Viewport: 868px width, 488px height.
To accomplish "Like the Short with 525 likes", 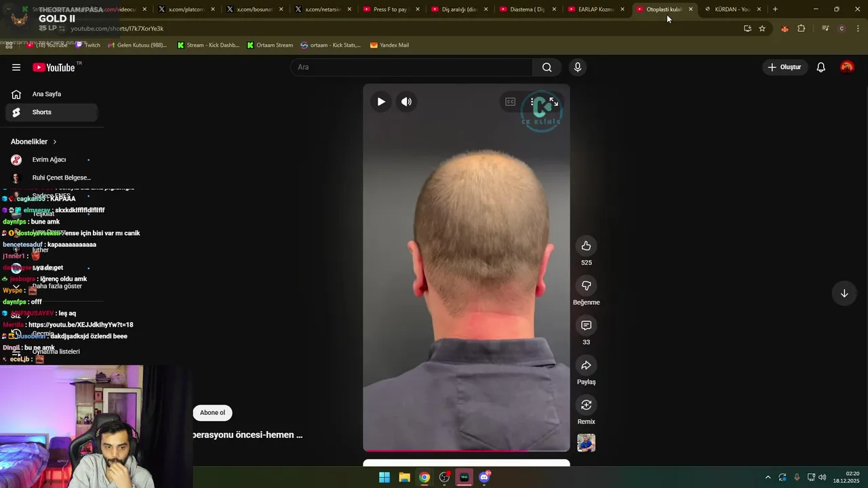I will click(586, 246).
